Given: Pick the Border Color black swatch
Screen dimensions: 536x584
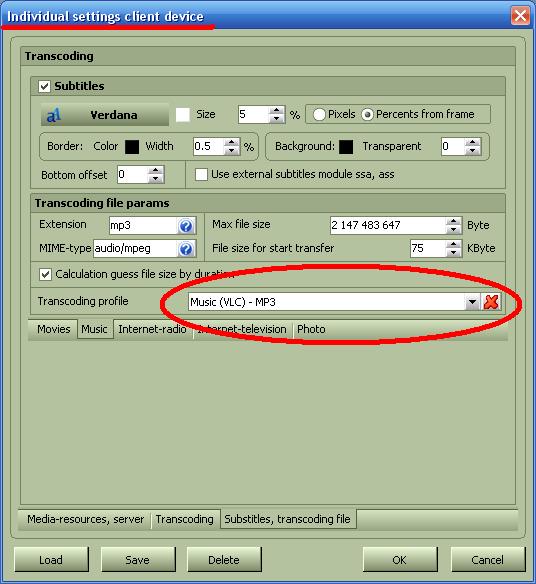Looking at the screenshot, I should (132, 146).
